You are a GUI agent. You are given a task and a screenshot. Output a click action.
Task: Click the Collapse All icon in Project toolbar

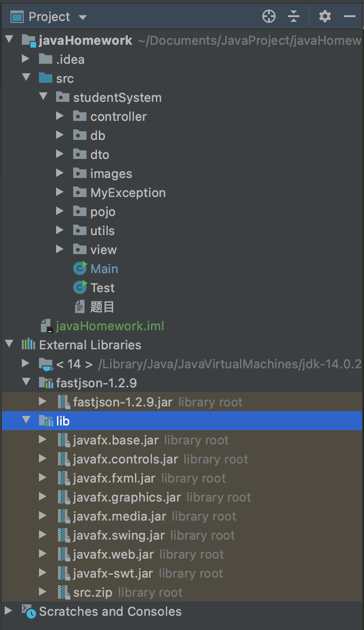point(294,17)
